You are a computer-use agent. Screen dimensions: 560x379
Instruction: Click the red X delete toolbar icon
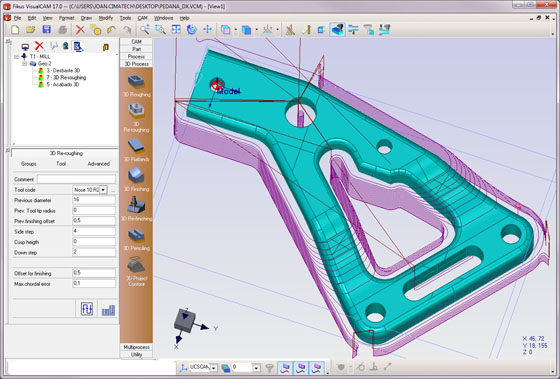(x=80, y=30)
